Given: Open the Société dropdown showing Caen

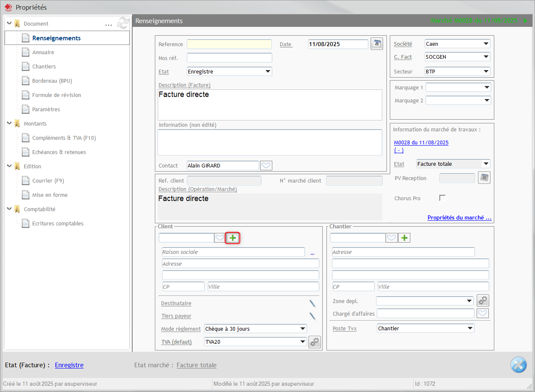Looking at the screenshot, I should [x=457, y=44].
